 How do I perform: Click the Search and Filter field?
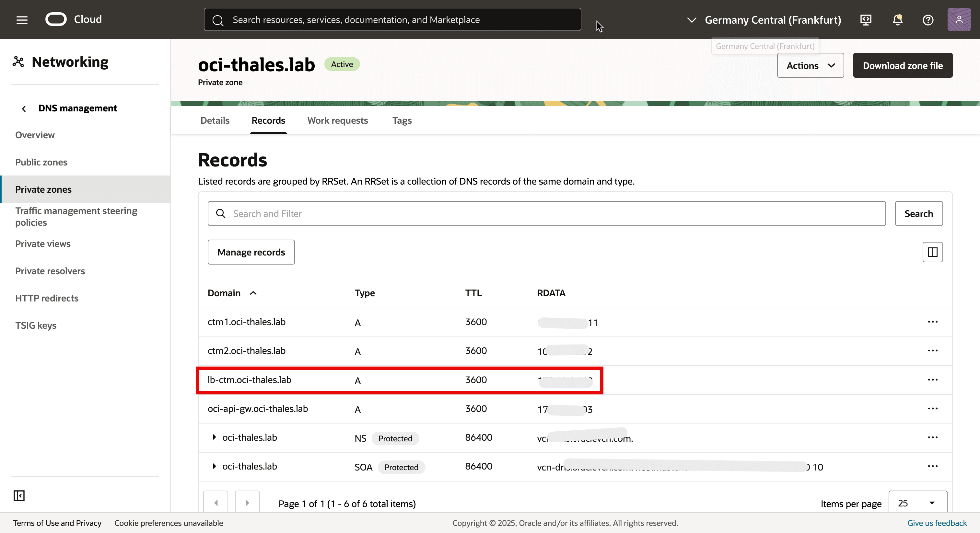click(546, 214)
